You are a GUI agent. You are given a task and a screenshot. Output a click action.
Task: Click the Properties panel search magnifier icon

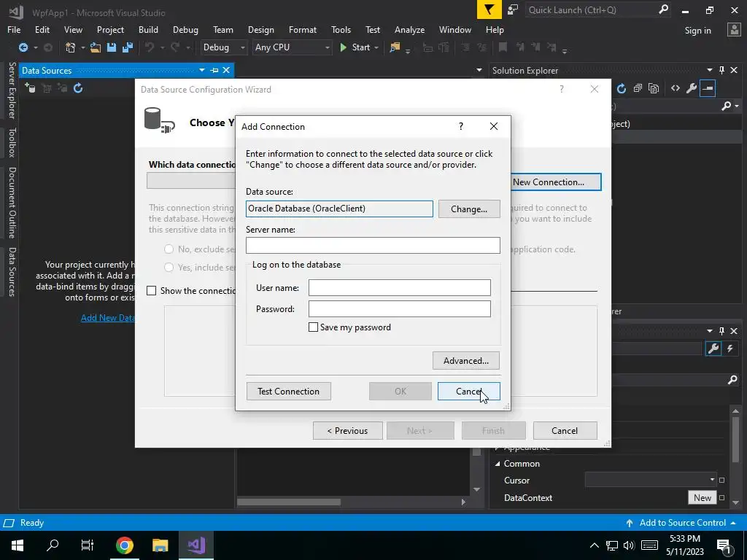tap(732, 380)
